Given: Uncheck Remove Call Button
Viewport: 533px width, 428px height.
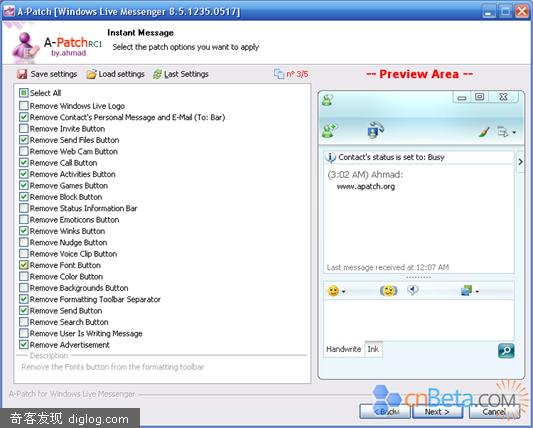Looking at the screenshot, I should tap(23, 162).
